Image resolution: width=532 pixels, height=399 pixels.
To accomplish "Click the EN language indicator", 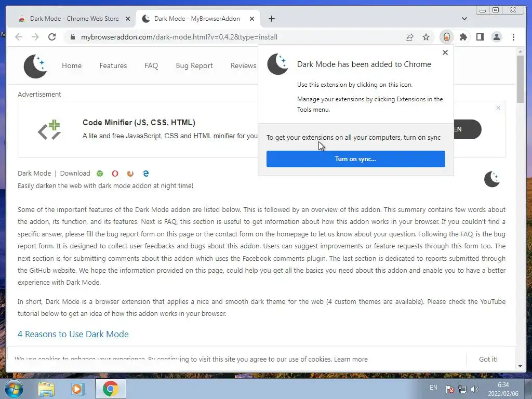I will click(x=433, y=388).
